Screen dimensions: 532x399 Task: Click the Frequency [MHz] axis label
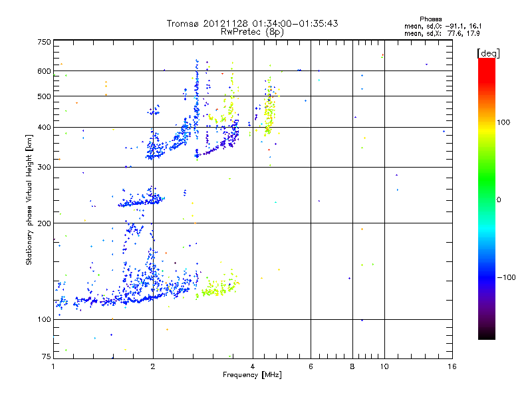point(252,375)
